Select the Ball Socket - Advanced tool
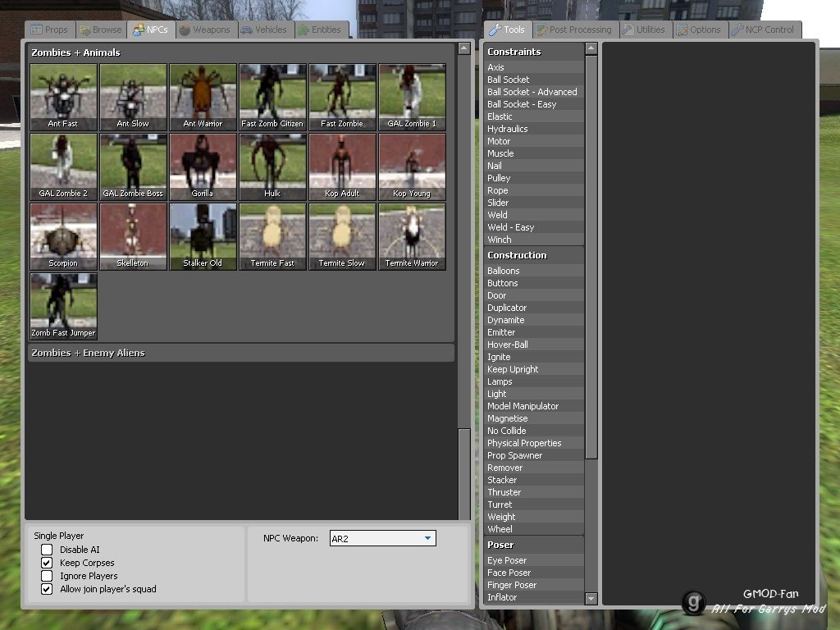Viewport: 840px width, 630px height. pyautogui.click(x=533, y=92)
